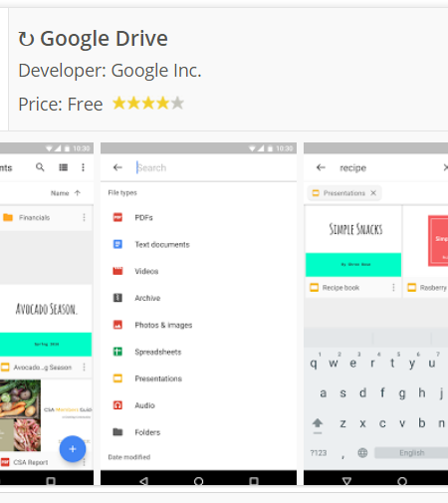Click the gray Folders icon
Viewport: 448px width, 503px height.
[x=117, y=432]
